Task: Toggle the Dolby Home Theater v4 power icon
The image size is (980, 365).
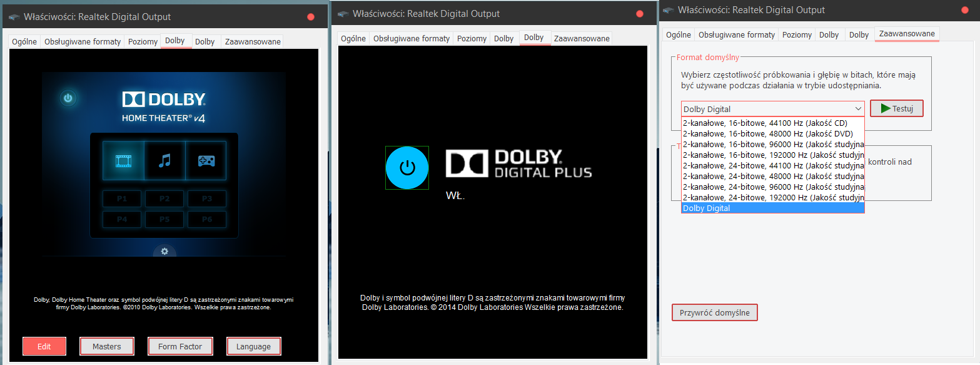Action: 68,98
